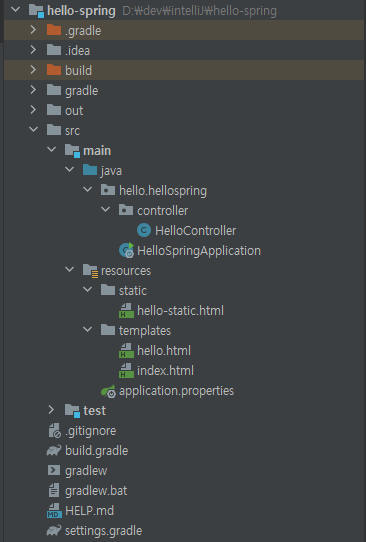This screenshot has height=542, width=366.
Task: Collapse the templates folder
Action: (x=87, y=330)
